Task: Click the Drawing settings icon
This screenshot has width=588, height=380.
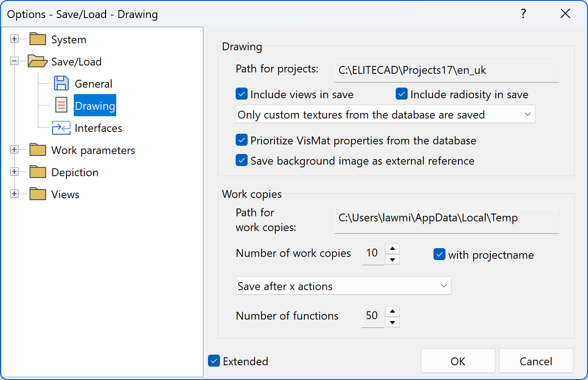Action: [61, 105]
